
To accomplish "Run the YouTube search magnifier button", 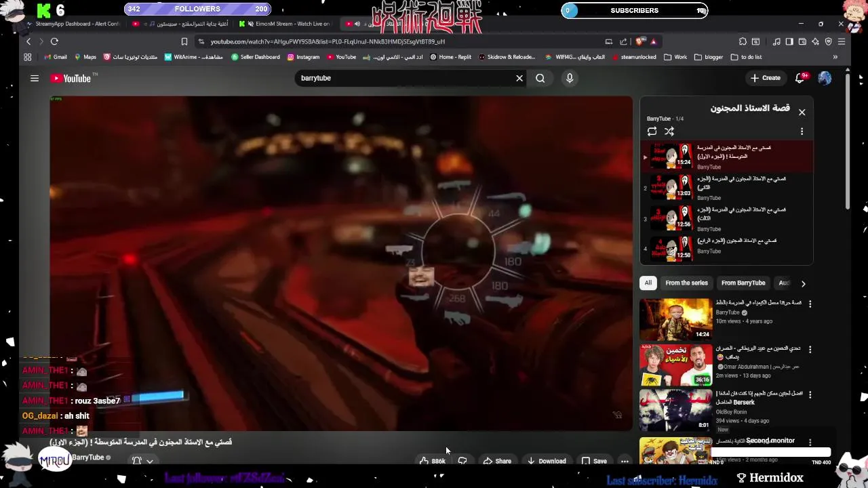I will 540,78.
